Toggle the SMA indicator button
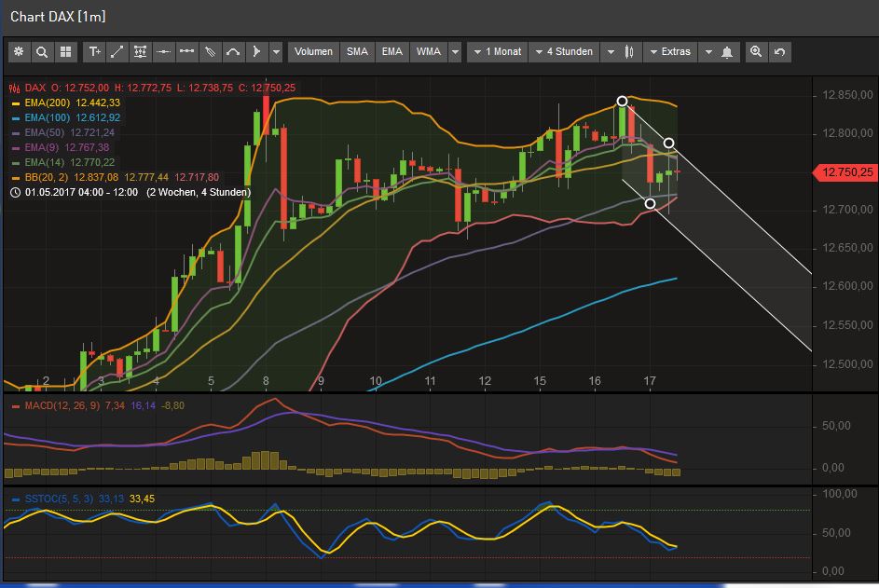The width and height of the screenshot is (879, 588). click(x=357, y=51)
